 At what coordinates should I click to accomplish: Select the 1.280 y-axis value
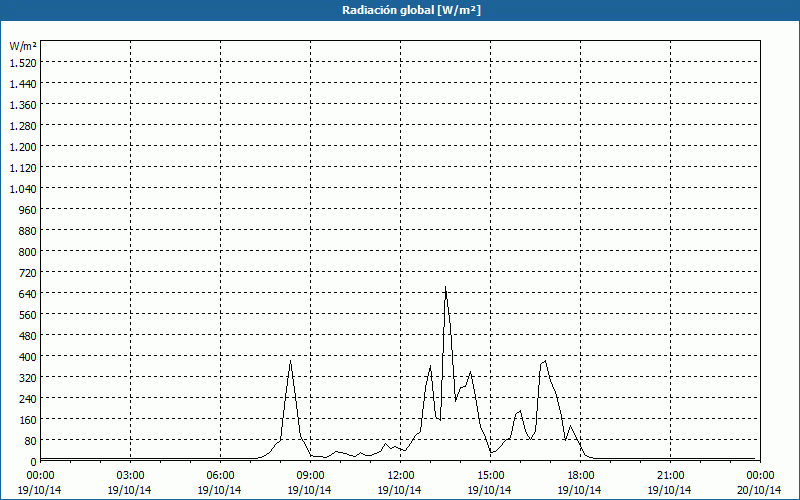coord(23,126)
